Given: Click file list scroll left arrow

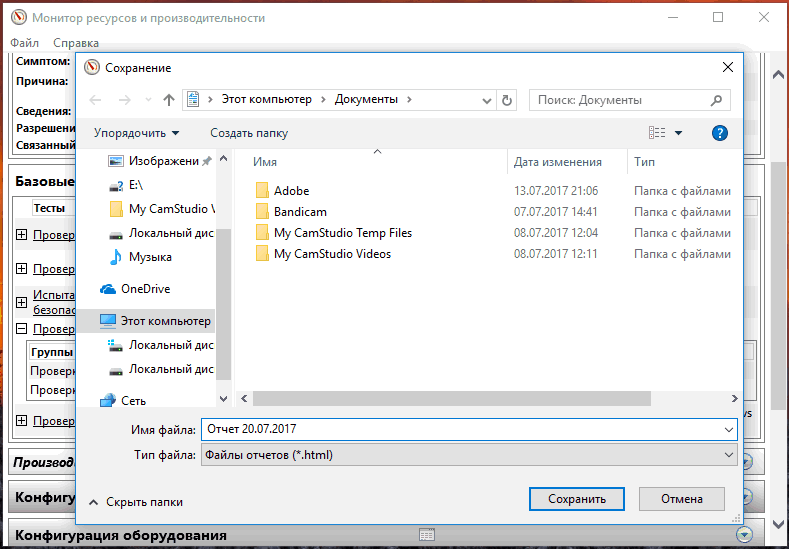Looking at the screenshot, I should (x=244, y=399).
